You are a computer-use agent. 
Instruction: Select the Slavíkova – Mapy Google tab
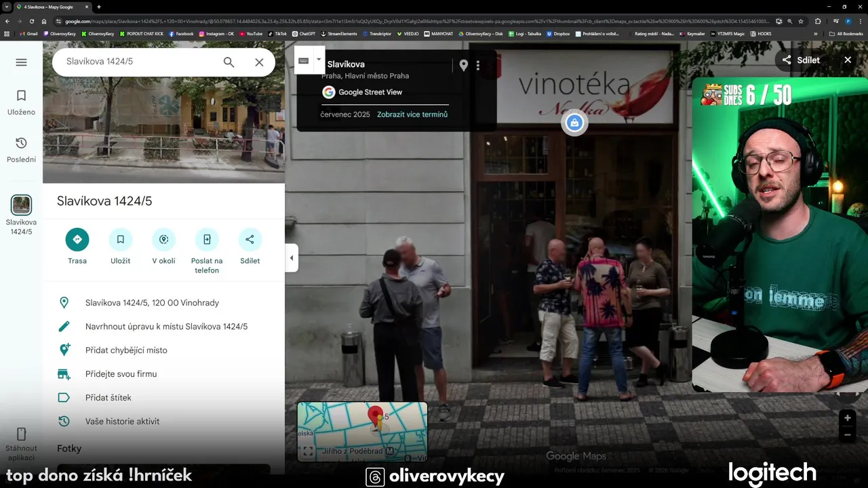[52, 7]
